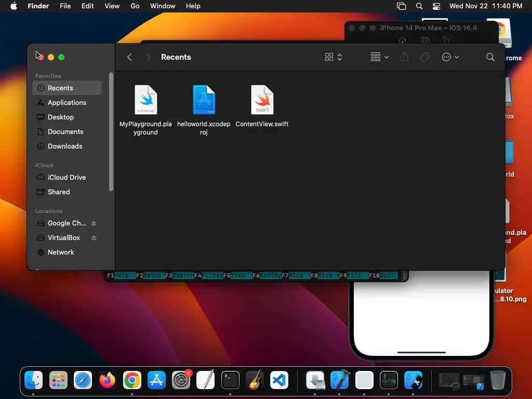Viewport: 532px width, 399px height.
Task: Open App Store from the Dock
Action: pos(156,380)
